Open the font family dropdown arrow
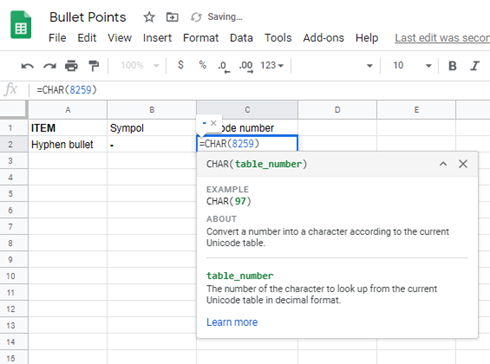 [369, 66]
